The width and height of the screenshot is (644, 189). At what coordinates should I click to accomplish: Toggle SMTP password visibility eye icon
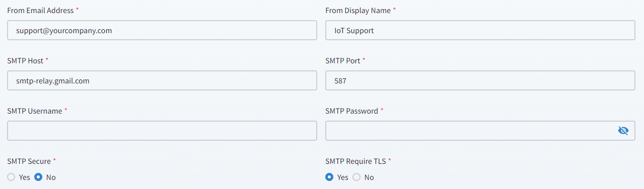pyautogui.click(x=623, y=131)
